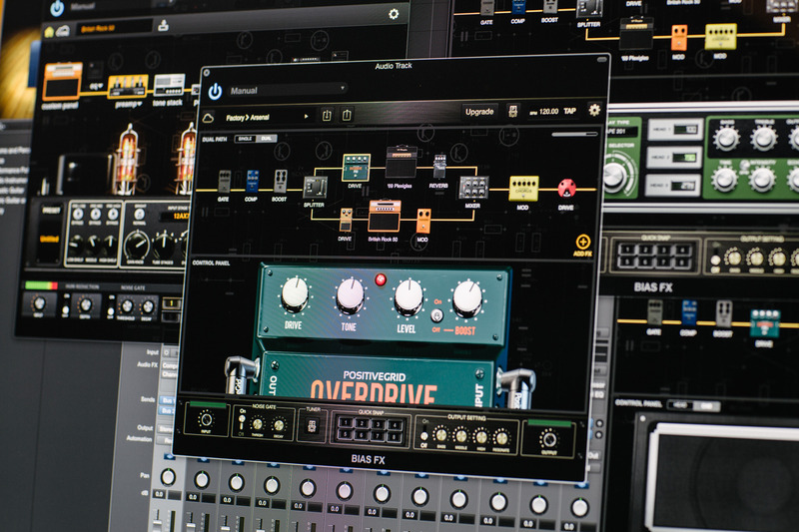Select the BOOST pedal in chain

280,182
